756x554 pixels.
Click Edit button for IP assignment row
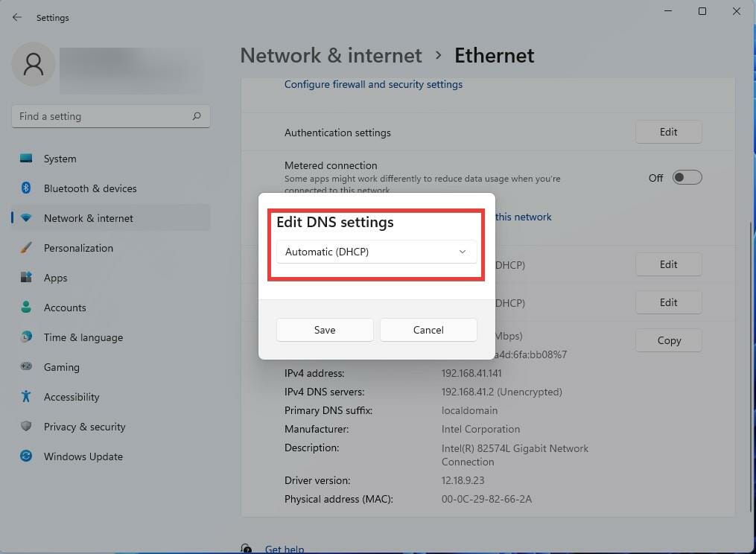coord(668,264)
